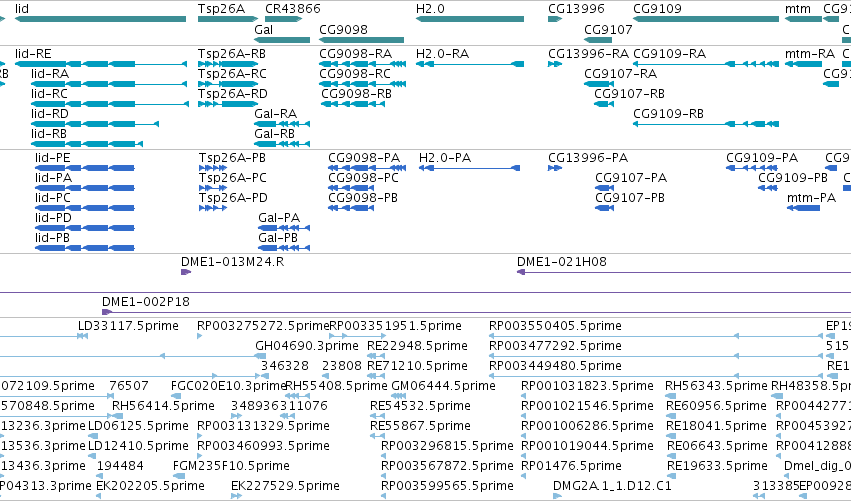Viewport: 851px width, 501px height.
Task: Open protein lid-PD
Action: pos(85,229)
